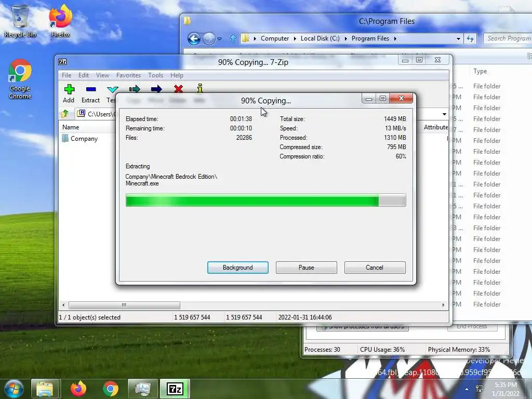
Task: Click the Extract toolbar icon in 7-Zip
Action: [x=91, y=89]
